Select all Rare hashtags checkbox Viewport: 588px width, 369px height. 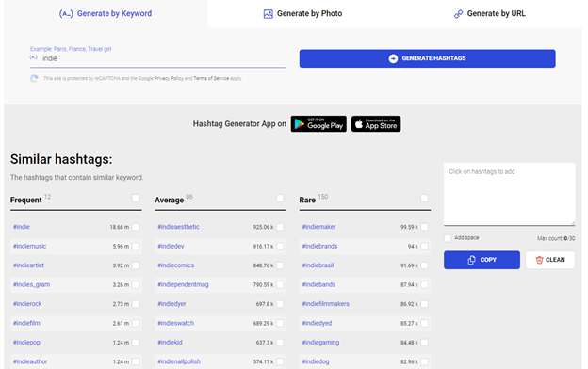tap(424, 198)
